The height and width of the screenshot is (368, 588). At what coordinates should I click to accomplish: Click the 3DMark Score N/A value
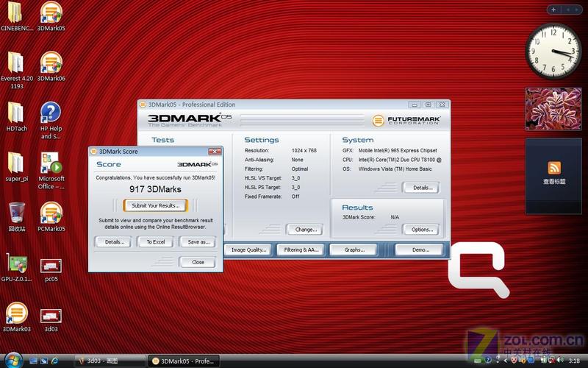(x=395, y=217)
